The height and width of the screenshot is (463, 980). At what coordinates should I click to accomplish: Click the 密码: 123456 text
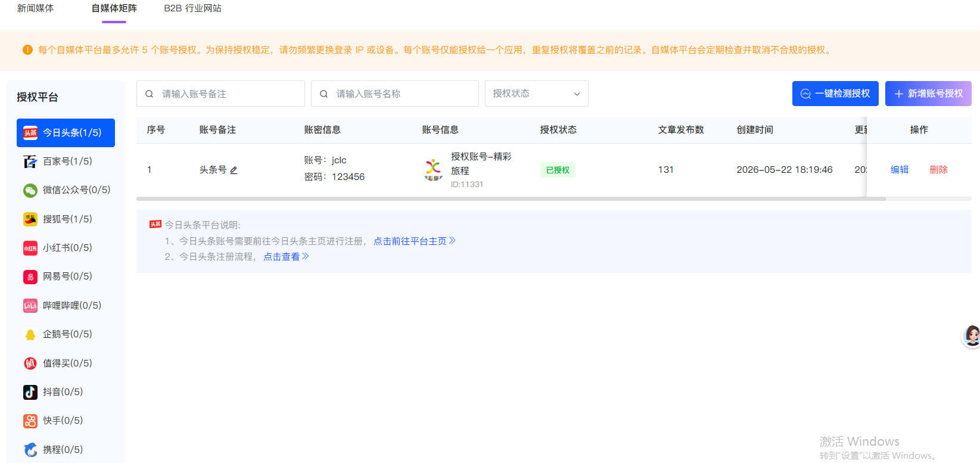[x=334, y=177]
